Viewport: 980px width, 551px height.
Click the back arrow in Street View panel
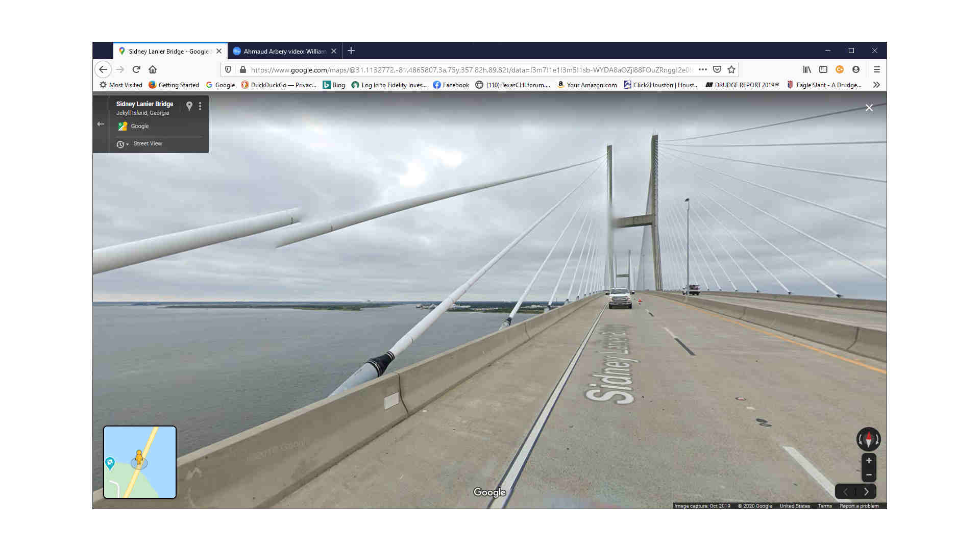pyautogui.click(x=101, y=124)
